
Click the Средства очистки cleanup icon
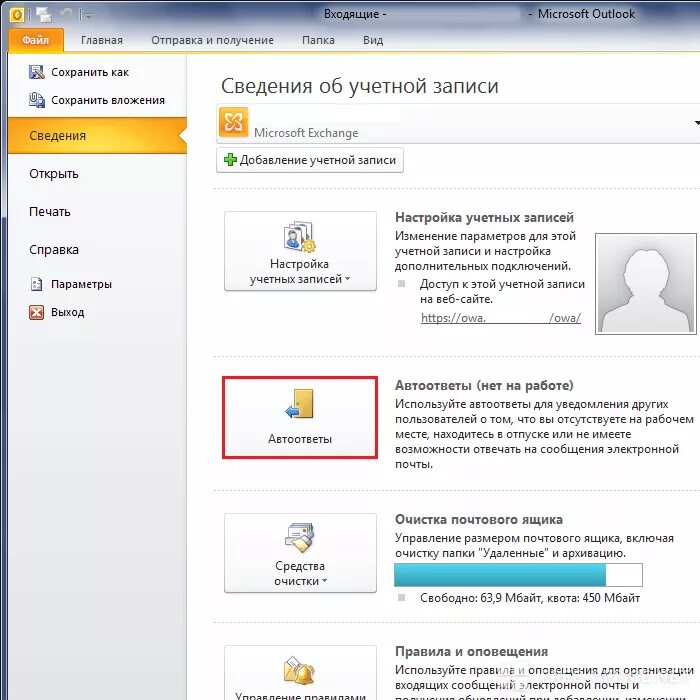[300, 538]
